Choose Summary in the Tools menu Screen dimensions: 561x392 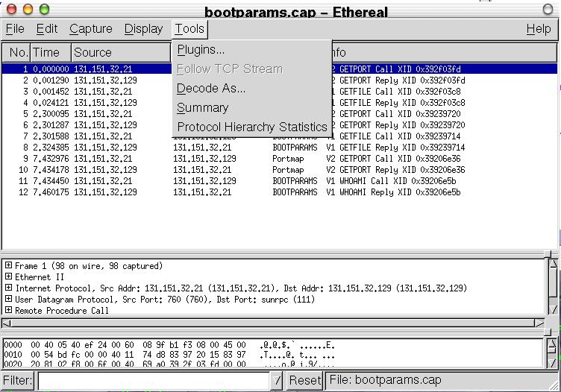point(252,107)
